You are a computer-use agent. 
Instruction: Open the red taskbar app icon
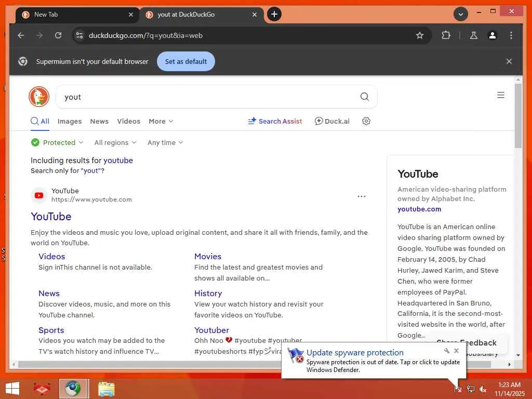click(x=42, y=389)
